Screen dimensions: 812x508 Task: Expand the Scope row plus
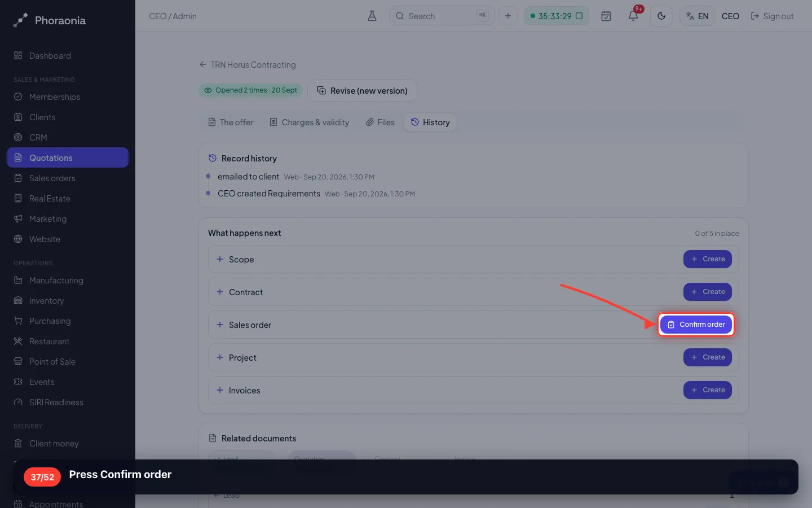click(x=220, y=259)
